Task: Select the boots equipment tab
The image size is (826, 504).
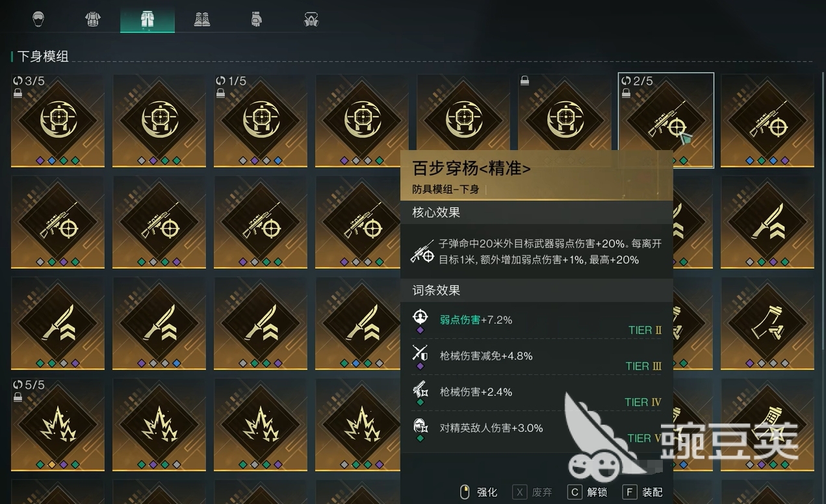Action: [x=202, y=19]
